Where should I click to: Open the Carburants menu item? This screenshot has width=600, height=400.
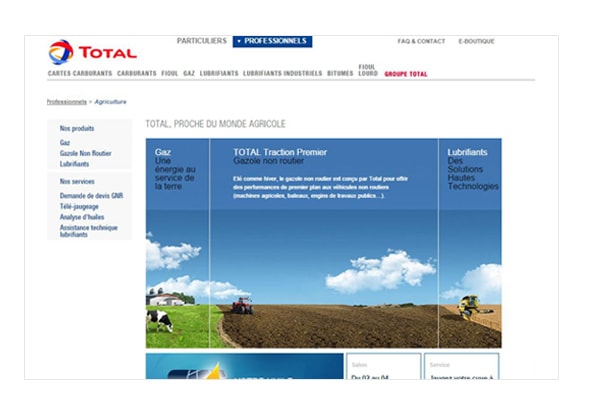pos(137,73)
